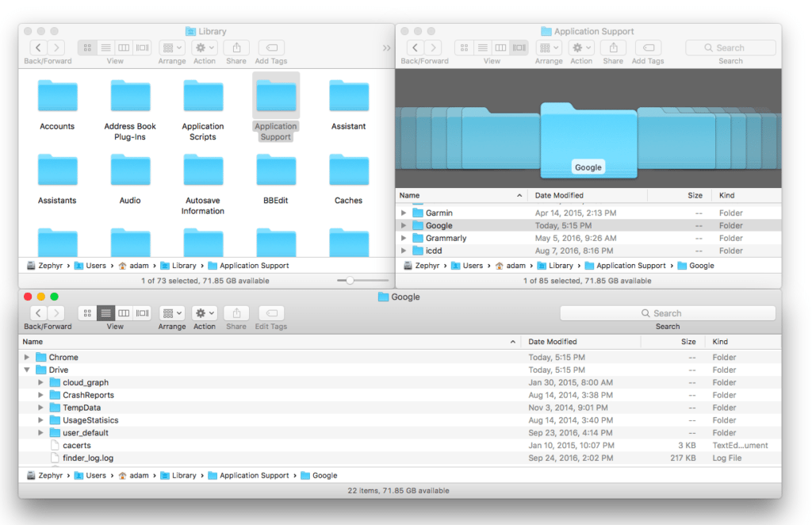This screenshot has height=525, width=812.
Task: Adjust the icon size slider in Library window
Action: (x=349, y=280)
